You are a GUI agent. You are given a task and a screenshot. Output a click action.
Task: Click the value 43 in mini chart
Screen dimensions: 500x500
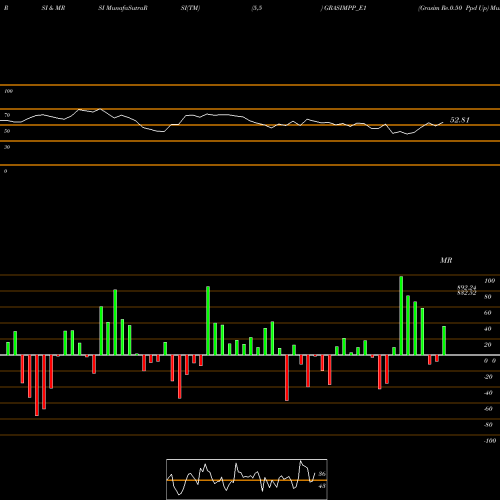coord(322,486)
